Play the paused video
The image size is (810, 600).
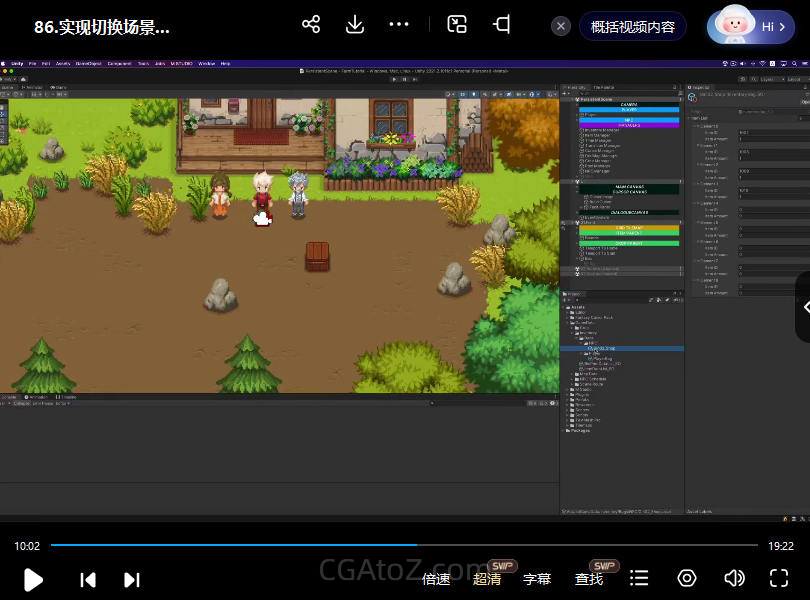tap(33, 579)
